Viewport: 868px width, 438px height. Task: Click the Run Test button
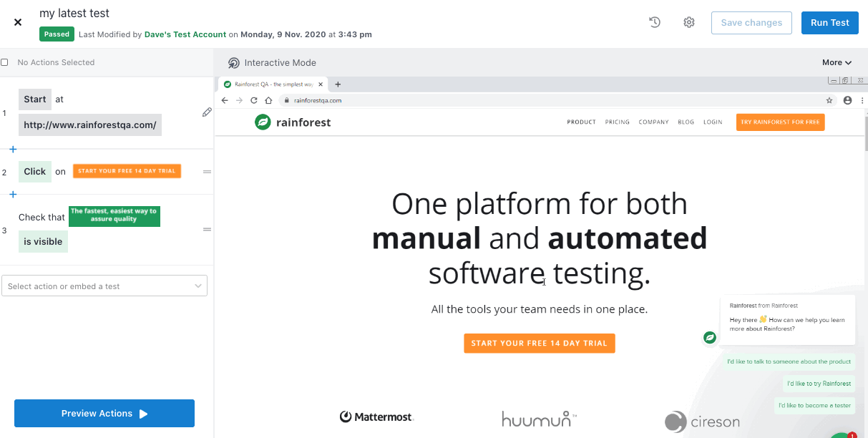(x=830, y=22)
